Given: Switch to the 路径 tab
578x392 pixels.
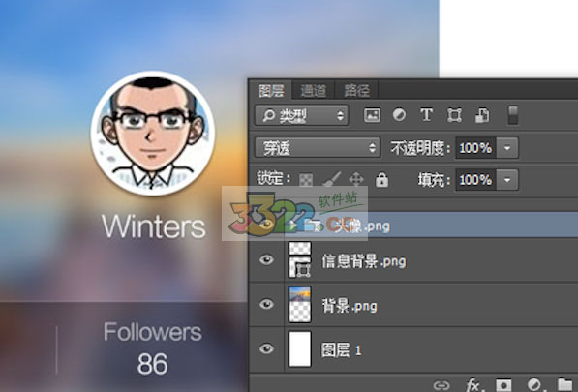Looking at the screenshot, I should point(356,91).
